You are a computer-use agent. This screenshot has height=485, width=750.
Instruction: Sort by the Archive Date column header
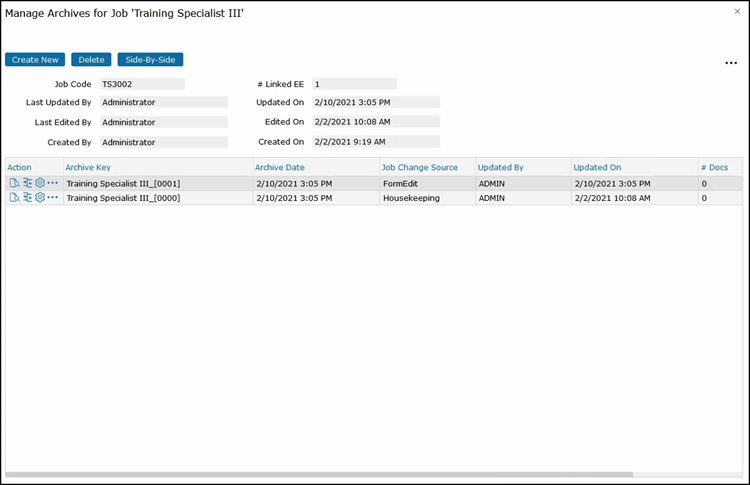(280, 167)
